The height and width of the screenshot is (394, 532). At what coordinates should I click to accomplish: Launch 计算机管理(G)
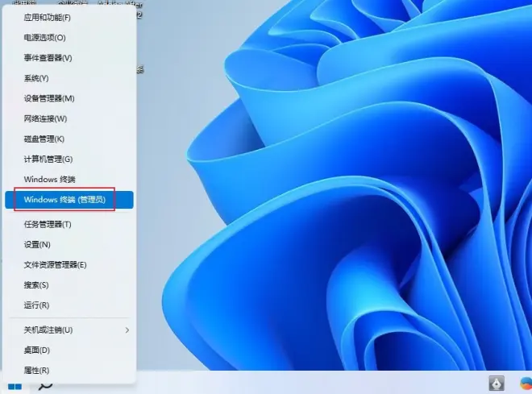[x=69, y=159]
